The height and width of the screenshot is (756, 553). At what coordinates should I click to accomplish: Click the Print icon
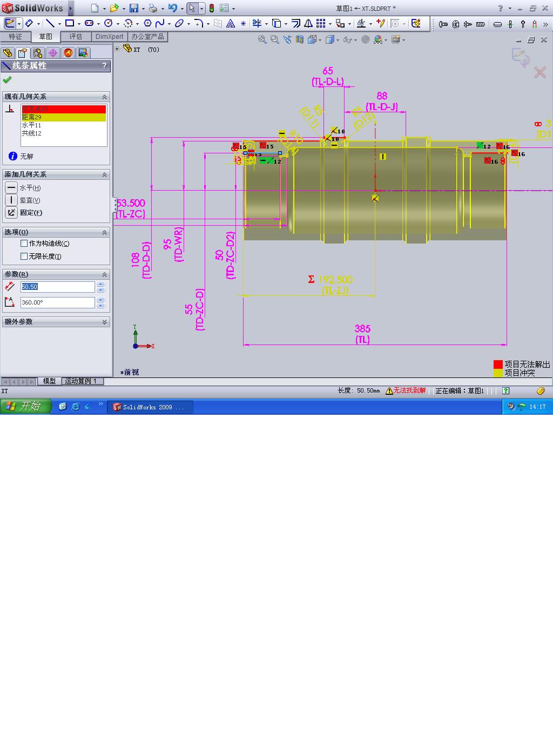(x=153, y=8)
